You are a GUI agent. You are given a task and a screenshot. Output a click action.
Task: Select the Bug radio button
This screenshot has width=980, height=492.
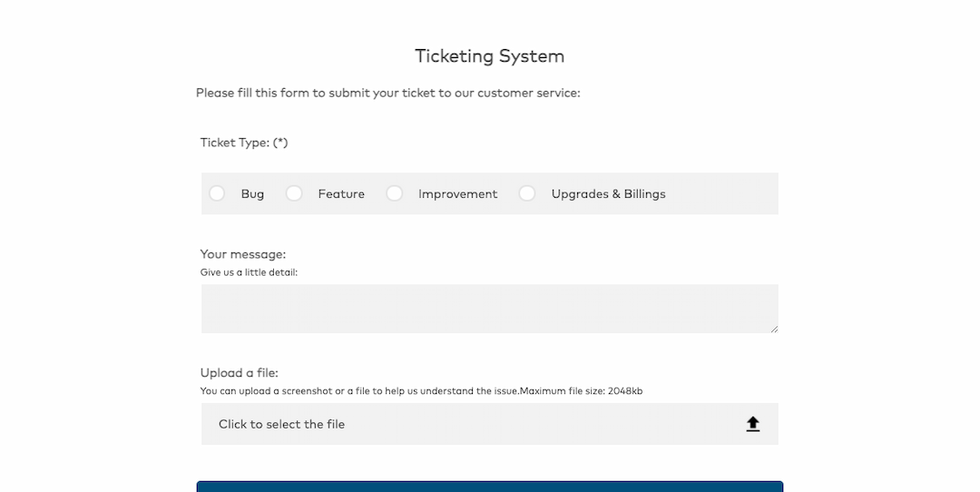217,193
